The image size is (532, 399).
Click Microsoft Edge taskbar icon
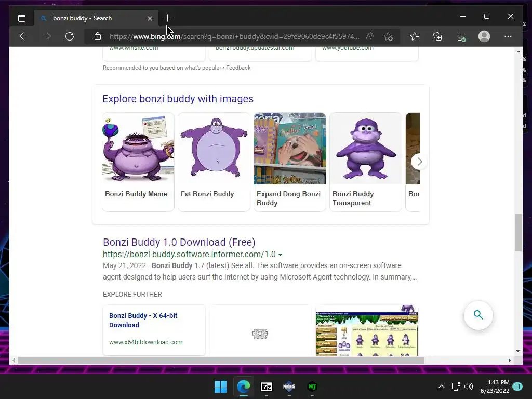click(244, 387)
